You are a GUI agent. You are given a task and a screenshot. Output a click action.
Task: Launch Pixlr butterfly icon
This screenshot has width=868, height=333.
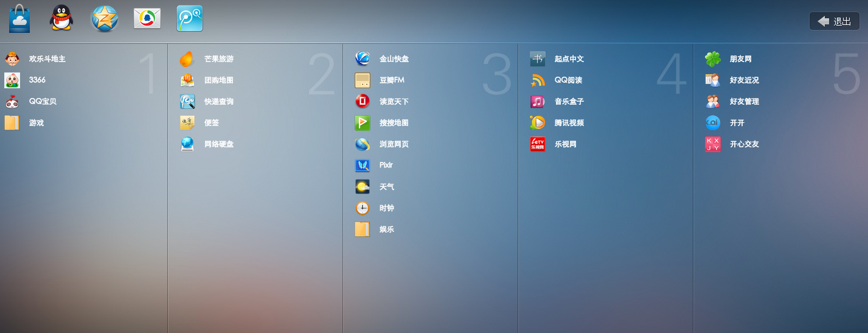coord(363,166)
